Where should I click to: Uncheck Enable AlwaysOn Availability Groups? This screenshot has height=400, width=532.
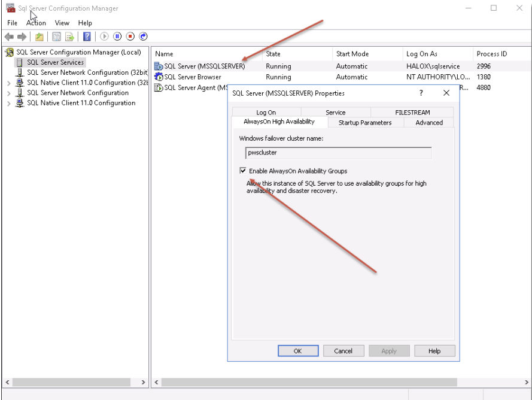pyautogui.click(x=243, y=171)
